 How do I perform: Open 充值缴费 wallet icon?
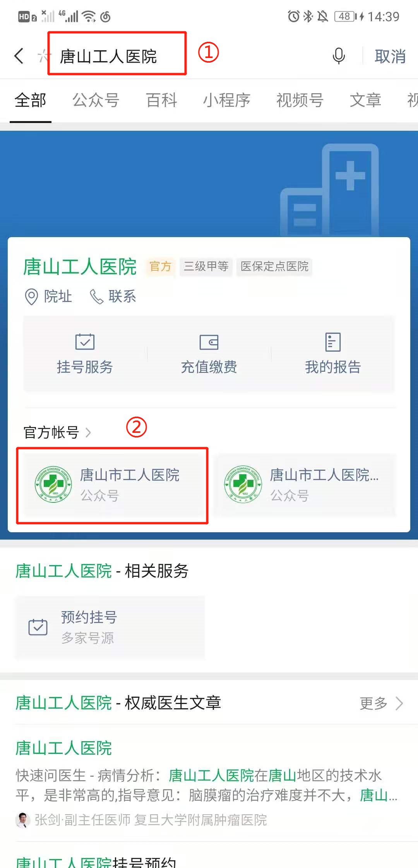209,342
